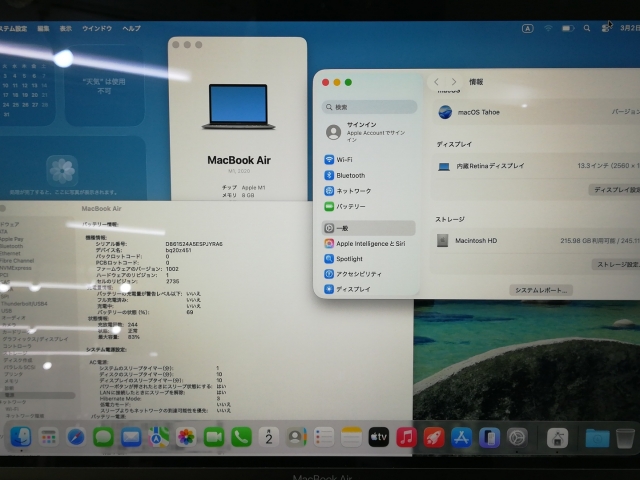Open the Downloads folder in Dock
Viewport: 640px width, 480px height.
597,438
